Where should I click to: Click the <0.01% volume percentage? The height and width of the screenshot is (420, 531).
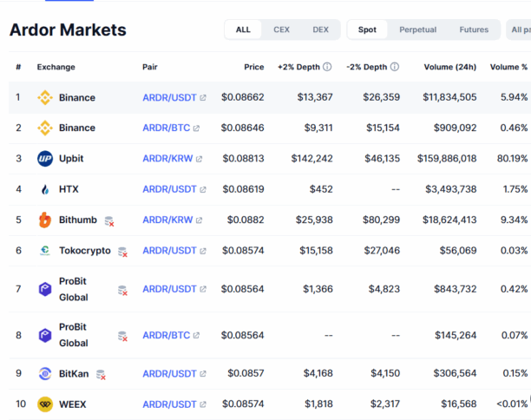tap(512, 404)
